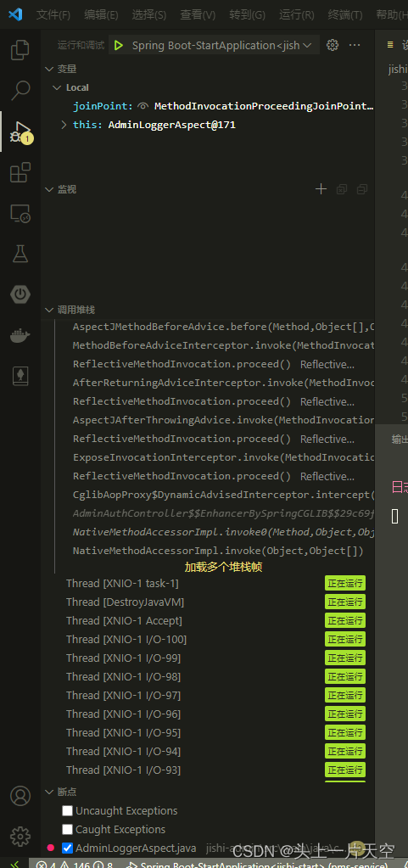The height and width of the screenshot is (868, 408).
Task: Select AspectJAfterThrowingAdvice.invoke stack frame
Action: 224,420
